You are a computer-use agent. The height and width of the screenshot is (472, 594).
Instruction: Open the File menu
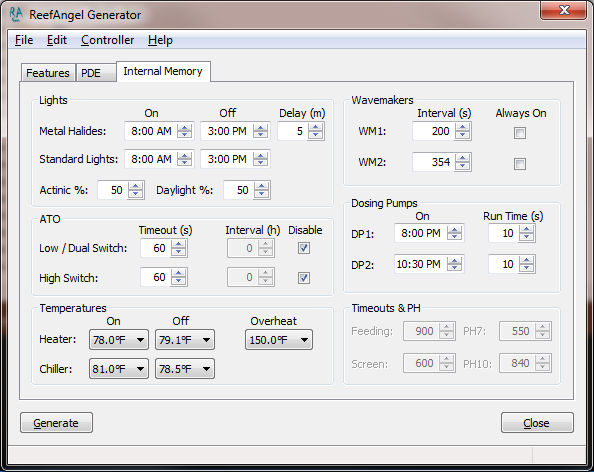[x=24, y=40]
